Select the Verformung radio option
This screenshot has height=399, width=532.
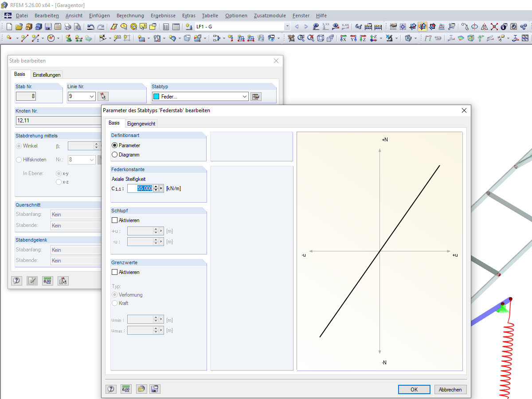pos(115,295)
